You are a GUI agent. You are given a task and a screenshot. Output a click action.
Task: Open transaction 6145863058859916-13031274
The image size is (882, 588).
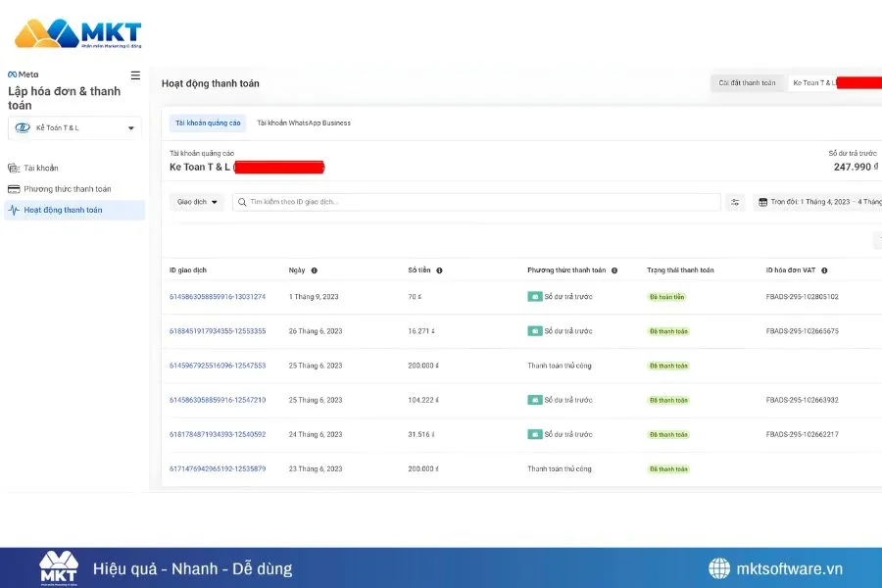218,296
